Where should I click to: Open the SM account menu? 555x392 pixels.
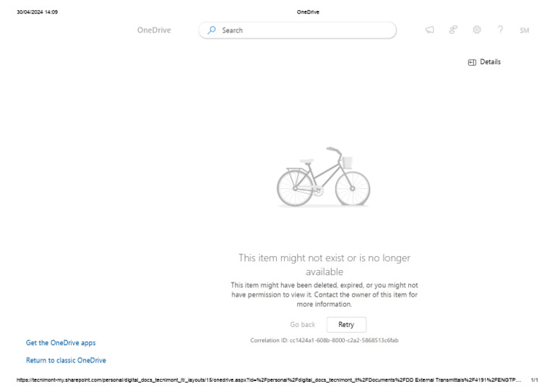[524, 30]
